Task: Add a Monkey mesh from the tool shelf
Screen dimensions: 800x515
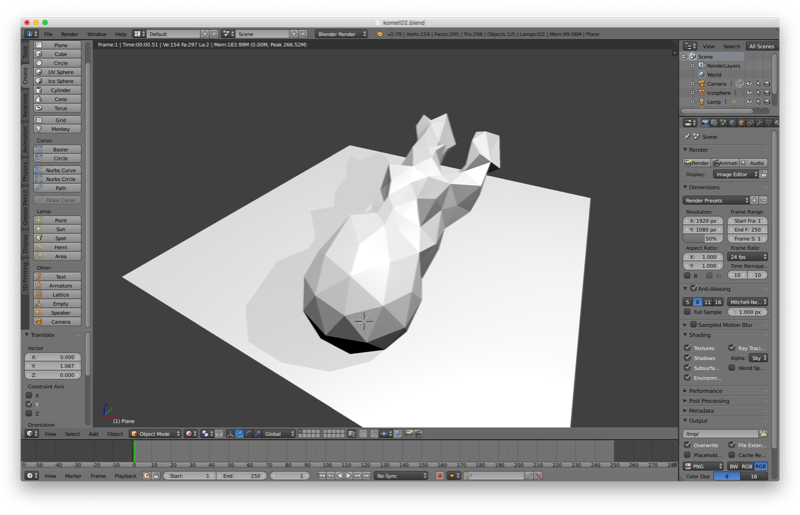Action: tap(60, 129)
